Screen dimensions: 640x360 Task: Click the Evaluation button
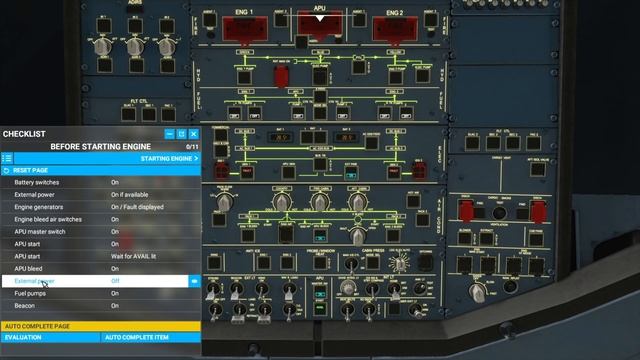(51, 338)
